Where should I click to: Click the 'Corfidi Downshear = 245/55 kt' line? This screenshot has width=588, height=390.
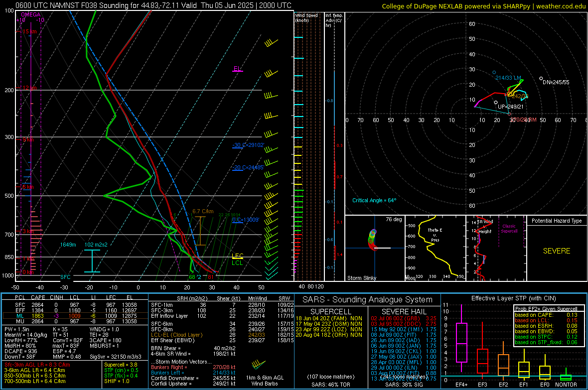193,378
